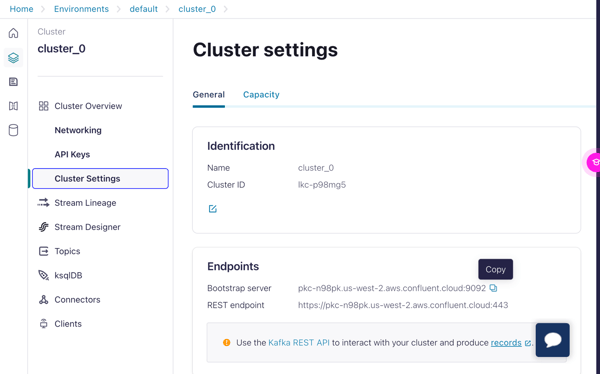Click the Bootstrap server label
This screenshot has width=600, height=374.
point(239,288)
